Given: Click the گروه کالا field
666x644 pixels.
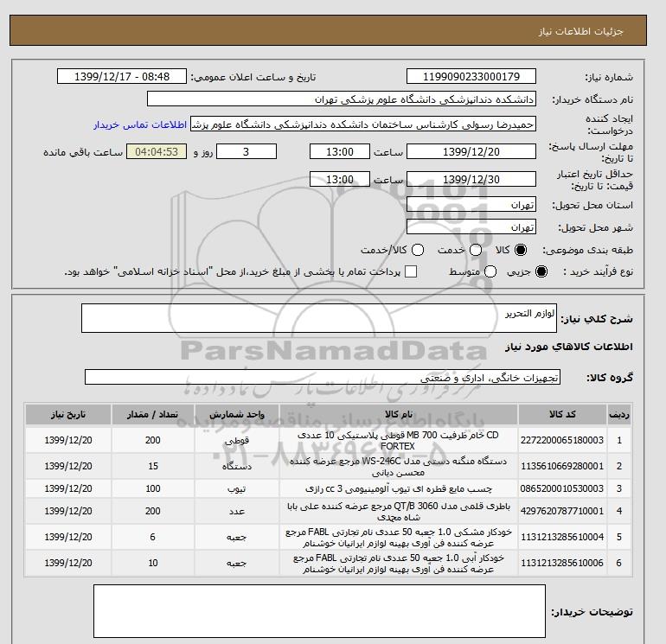Looking at the screenshot, I should [323, 377].
